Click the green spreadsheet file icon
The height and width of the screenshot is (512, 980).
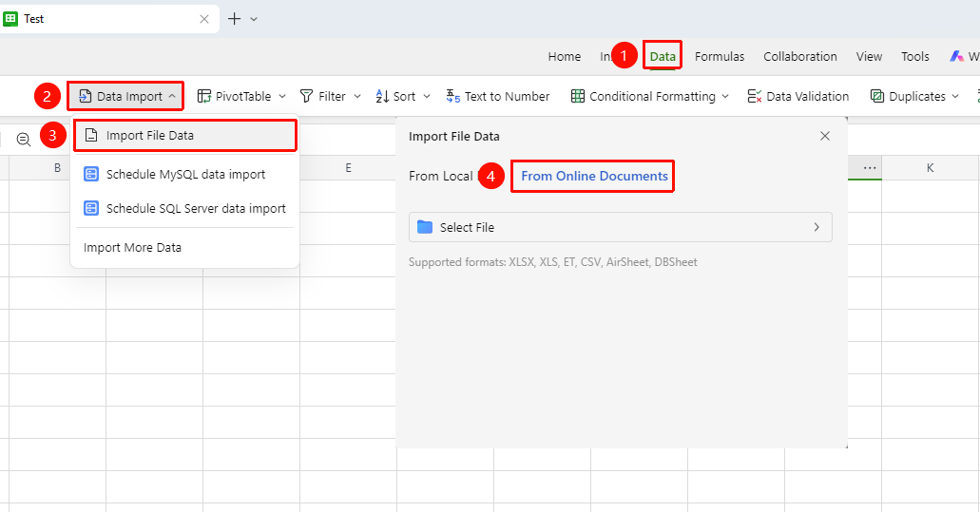[x=10, y=19]
